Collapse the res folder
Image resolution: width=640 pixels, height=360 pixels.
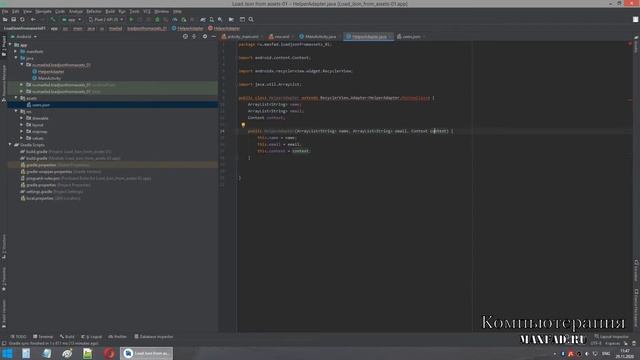[x=16, y=111]
